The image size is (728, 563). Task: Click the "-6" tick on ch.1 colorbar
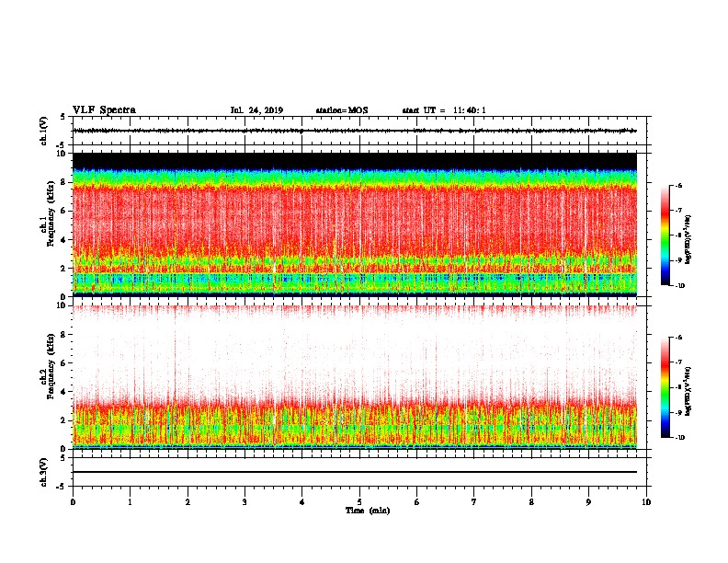678,186
